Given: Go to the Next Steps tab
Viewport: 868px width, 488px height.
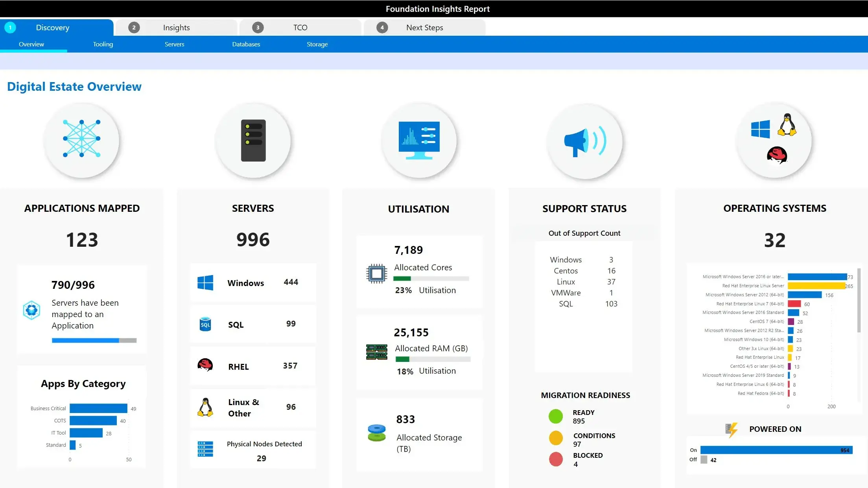Looking at the screenshot, I should [x=425, y=28].
